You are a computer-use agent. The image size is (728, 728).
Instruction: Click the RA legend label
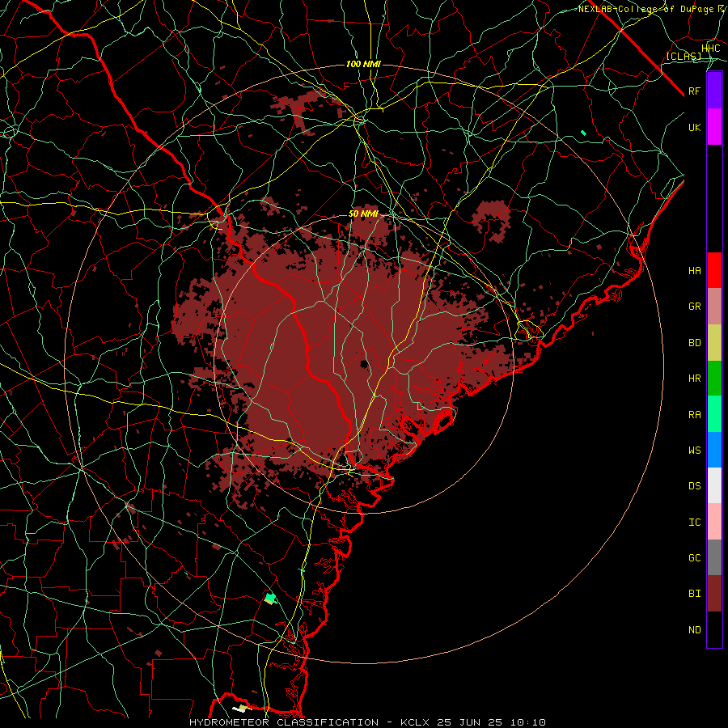click(694, 415)
